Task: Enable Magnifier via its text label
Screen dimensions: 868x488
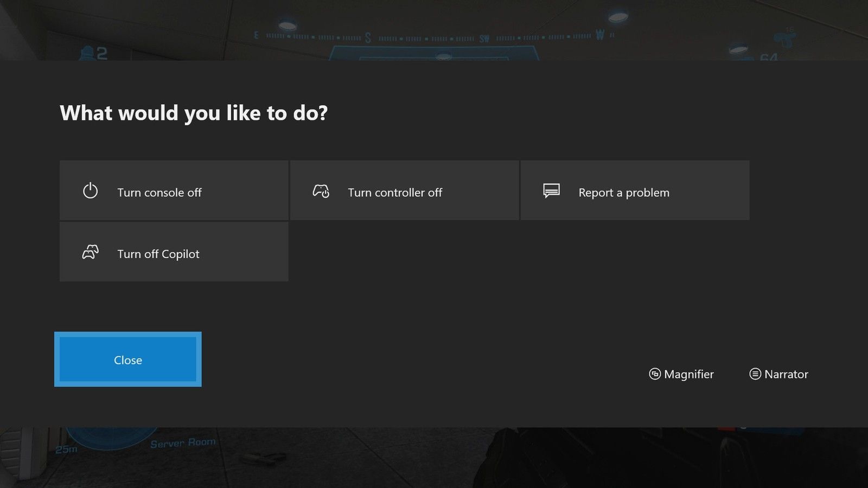Action: 688,374
